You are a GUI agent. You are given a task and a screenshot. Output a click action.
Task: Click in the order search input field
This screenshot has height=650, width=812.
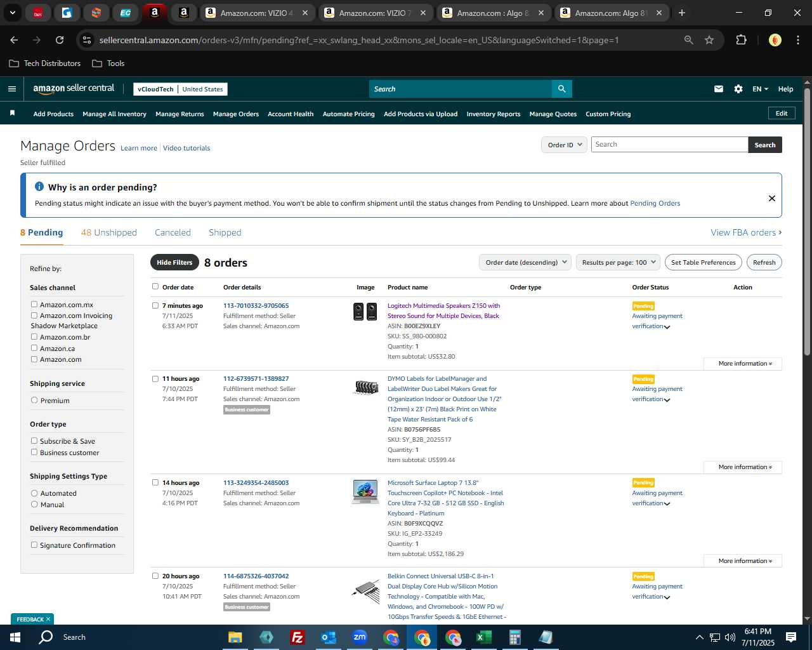pos(669,145)
